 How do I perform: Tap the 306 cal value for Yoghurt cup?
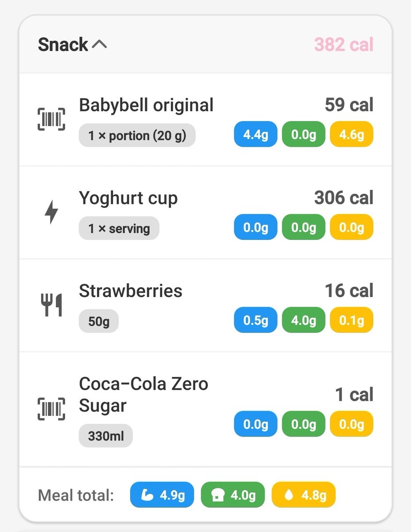[x=344, y=198]
